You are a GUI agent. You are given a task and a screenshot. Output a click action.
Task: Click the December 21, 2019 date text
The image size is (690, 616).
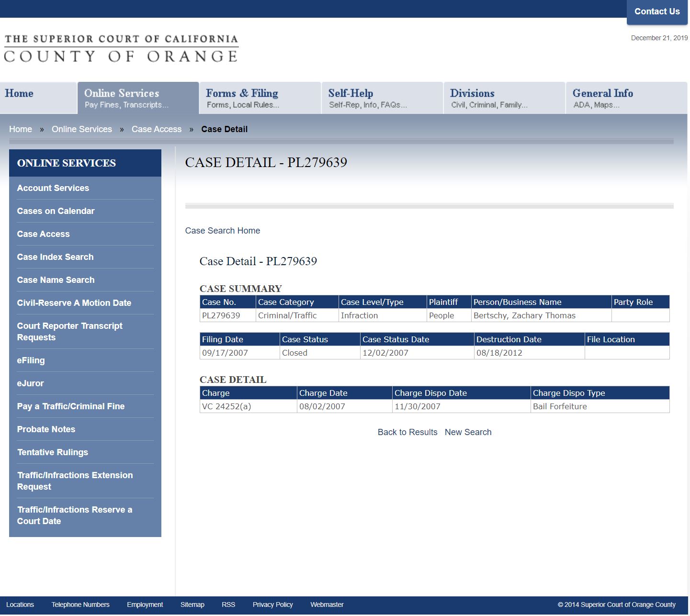pyautogui.click(x=659, y=38)
